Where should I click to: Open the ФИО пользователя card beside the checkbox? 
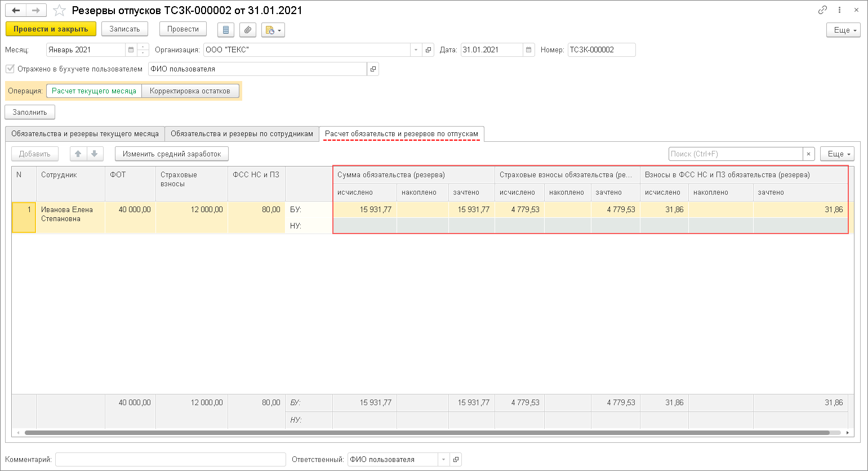pos(373,69)
